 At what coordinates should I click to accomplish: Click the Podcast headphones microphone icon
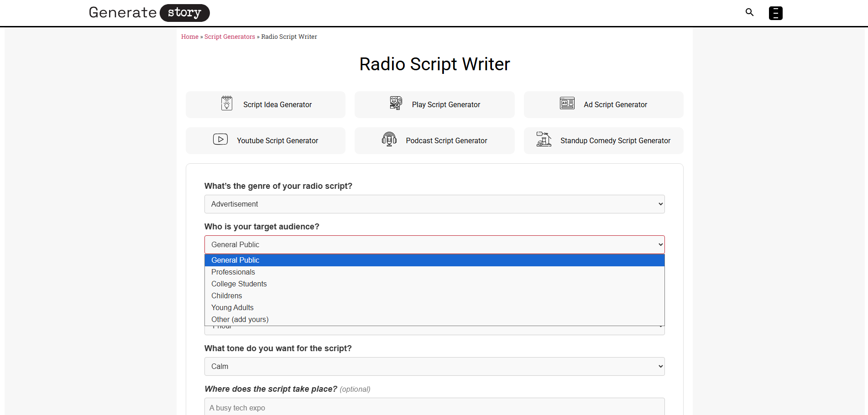point(389,139)
